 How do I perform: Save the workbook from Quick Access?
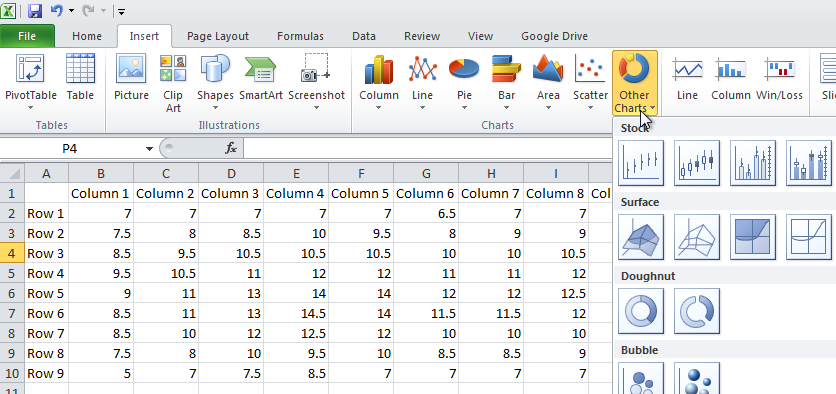pos(35,10)
